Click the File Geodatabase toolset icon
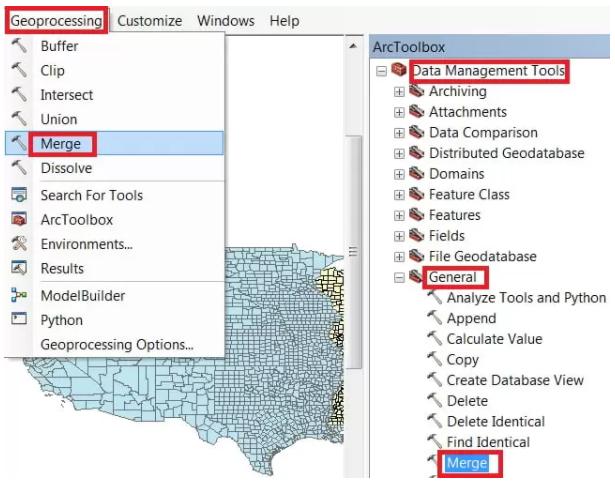 tap(417, 256)
